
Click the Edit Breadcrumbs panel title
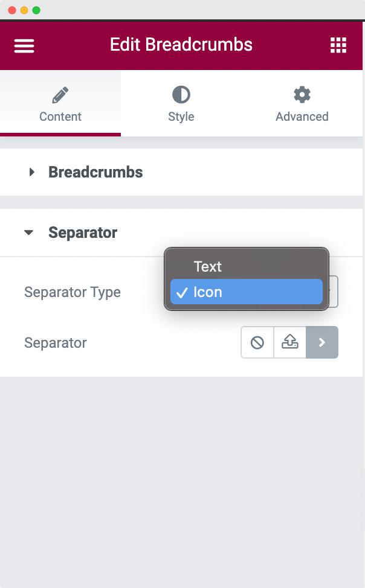point(181,45)
